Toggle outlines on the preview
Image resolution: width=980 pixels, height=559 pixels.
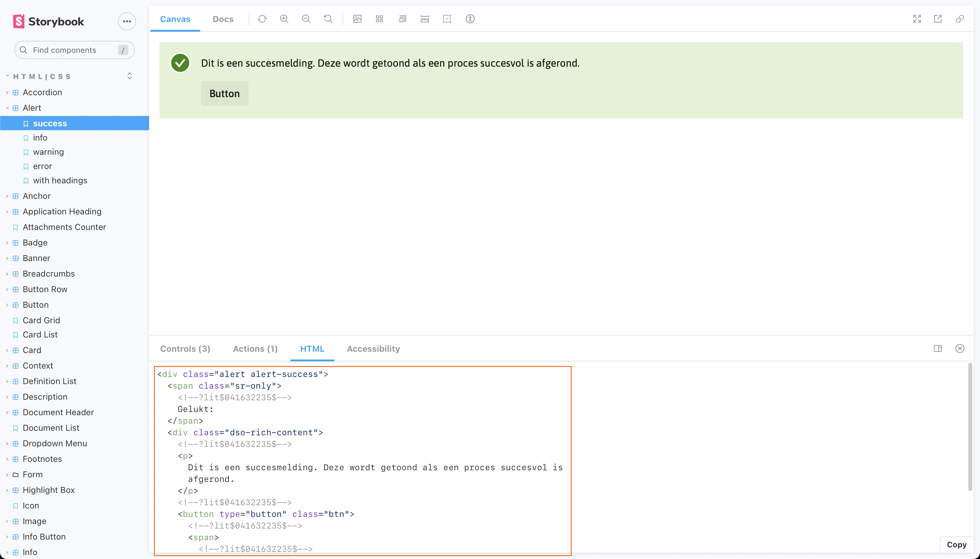tap(447, 19)
